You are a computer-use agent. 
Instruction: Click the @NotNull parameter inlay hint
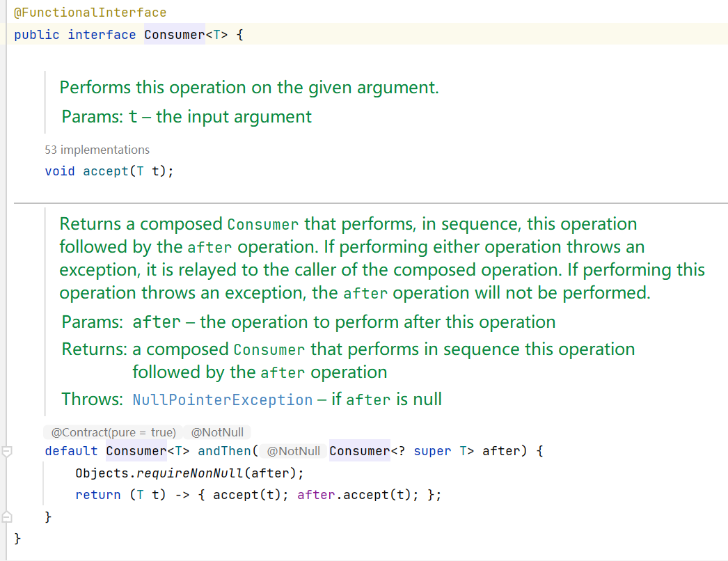coord(293,451)
